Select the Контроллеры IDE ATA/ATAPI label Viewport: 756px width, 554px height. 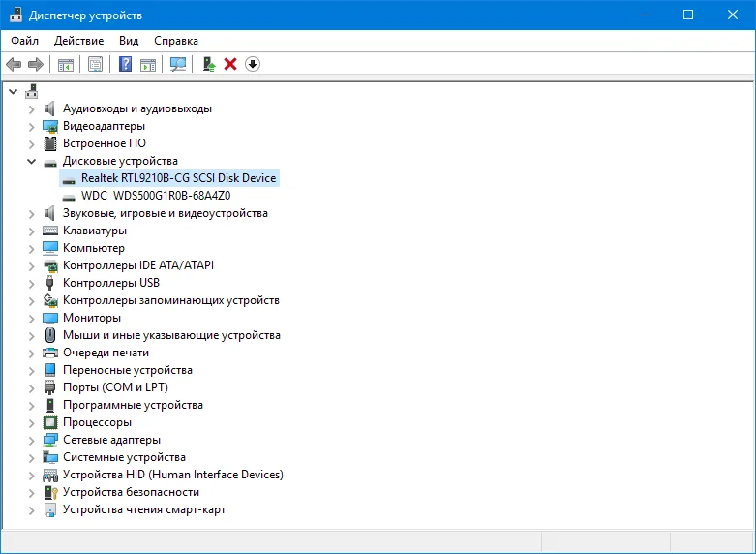point(137,265)
